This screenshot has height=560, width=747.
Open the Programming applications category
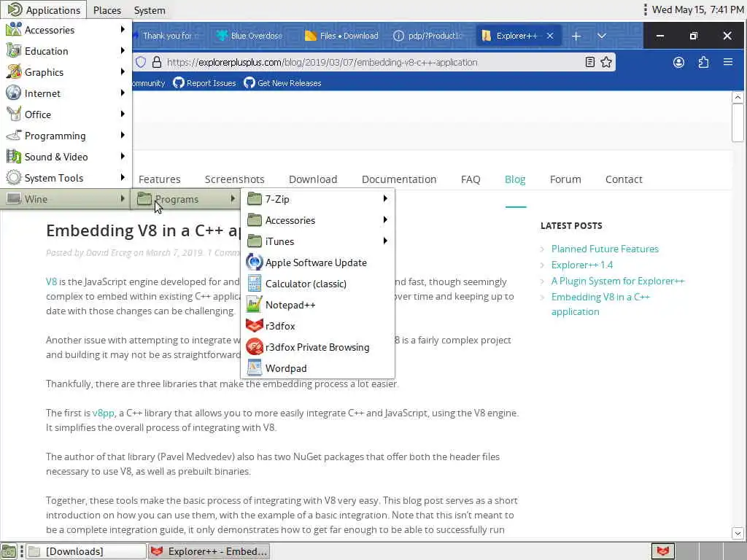pyautogui.click(x=66, y=136)
